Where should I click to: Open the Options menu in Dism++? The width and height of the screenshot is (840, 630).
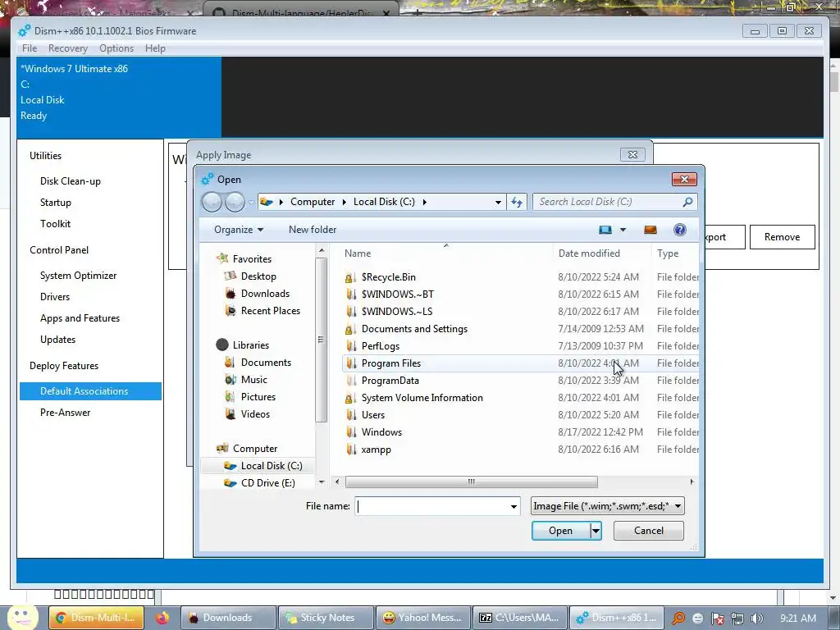(x=116, y=48)
